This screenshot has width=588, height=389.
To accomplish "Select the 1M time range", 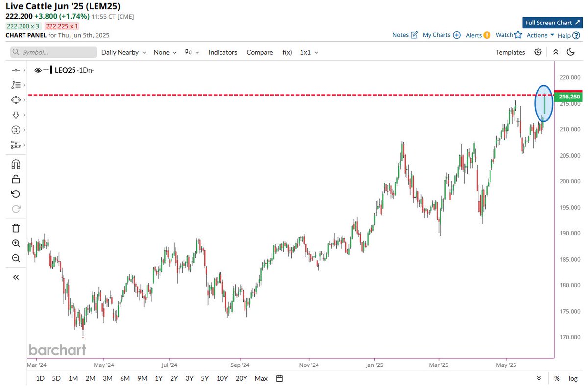I will (73, 378).
